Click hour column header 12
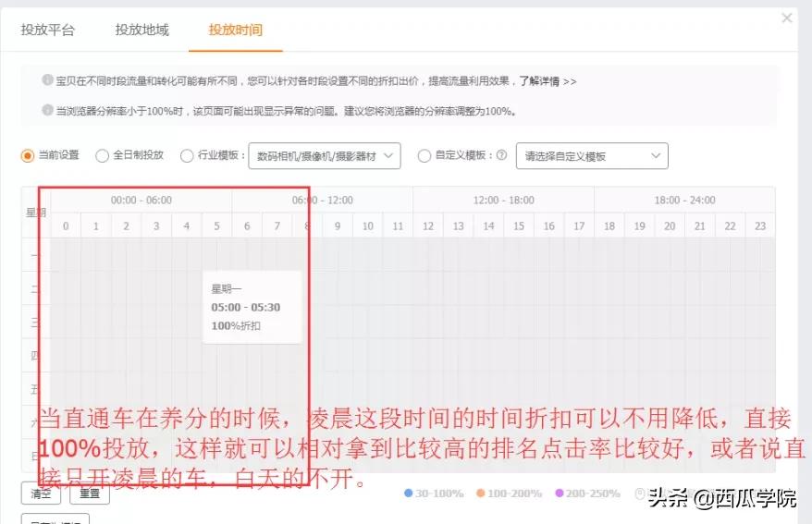The image size is (812, 524). (428, 226)
